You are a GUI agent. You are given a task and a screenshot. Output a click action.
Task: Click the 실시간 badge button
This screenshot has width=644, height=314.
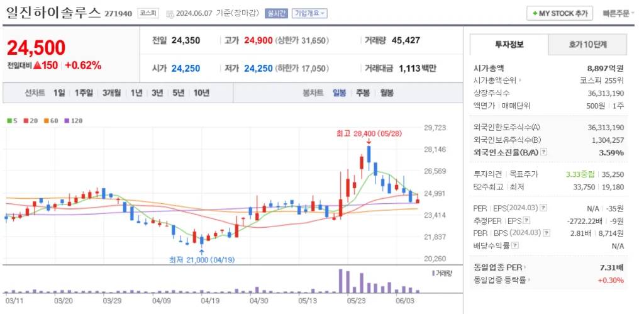click(277, 13)
